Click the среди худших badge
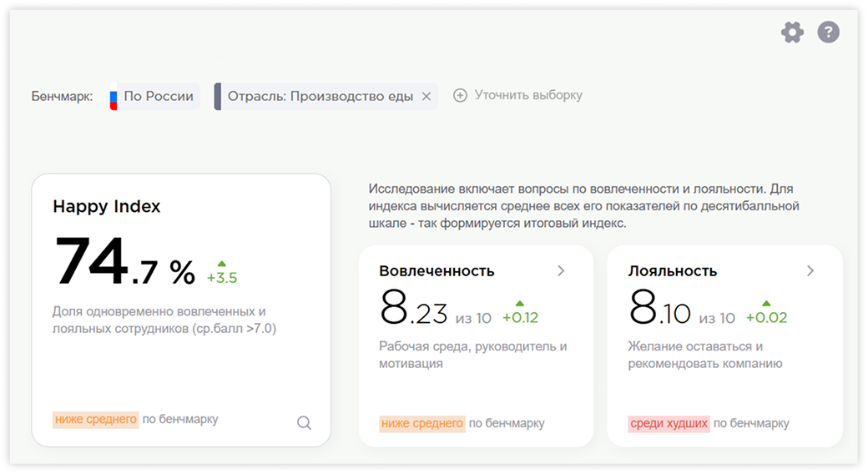The height and width of the screenshot is (474, 868). [669, 424]
